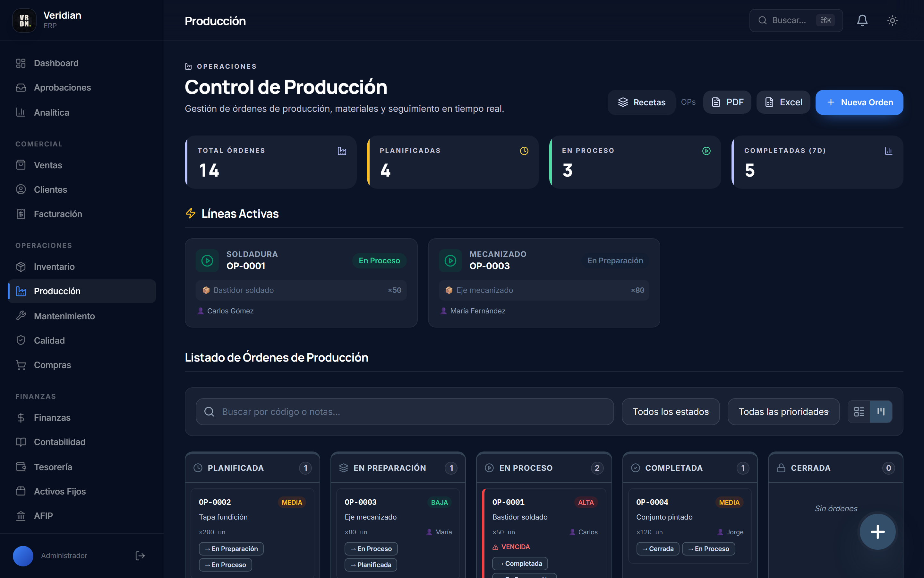Mark OP-0001 as Completada

pyautogui.click(x=520, y=564)
